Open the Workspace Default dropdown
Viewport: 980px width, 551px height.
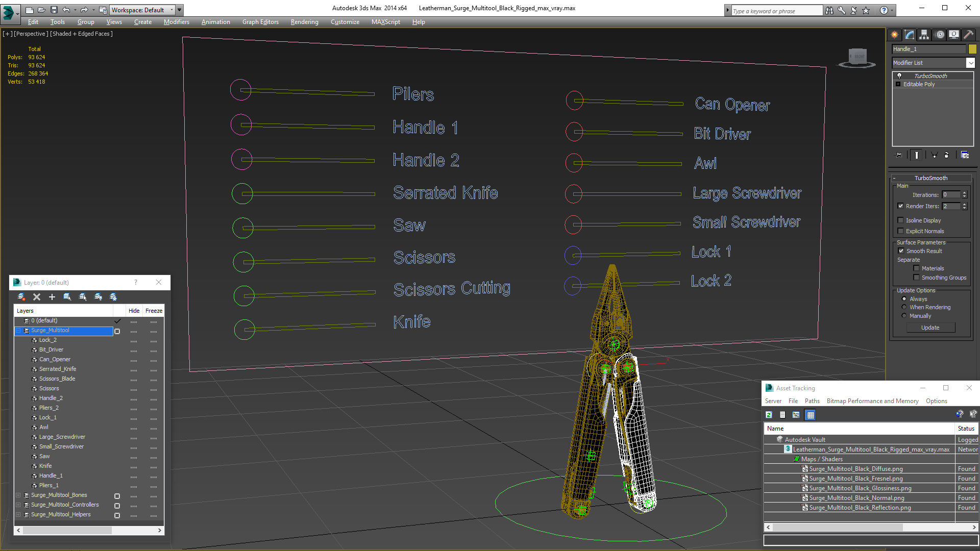coord(142,10)
